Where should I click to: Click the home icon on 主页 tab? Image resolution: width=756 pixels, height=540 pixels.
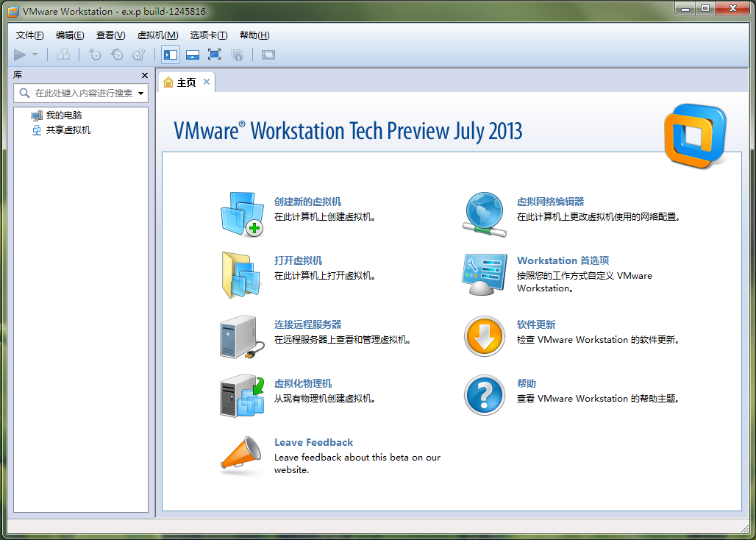[168, 82]
